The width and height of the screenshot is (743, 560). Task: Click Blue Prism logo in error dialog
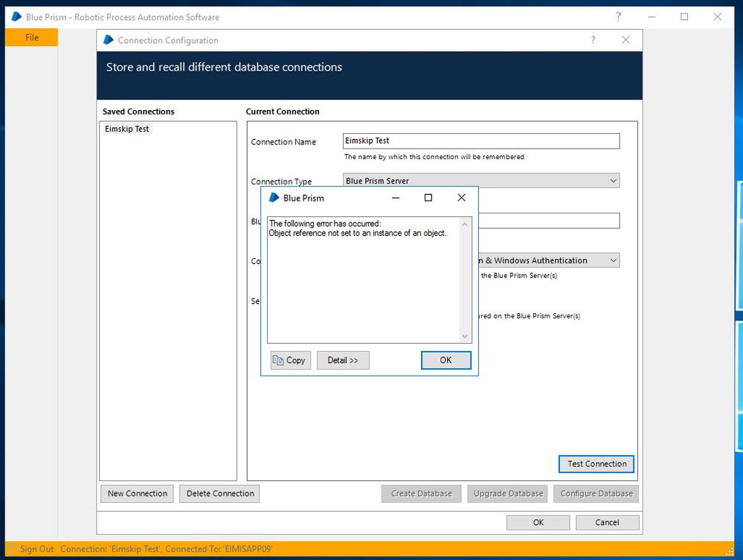[x=274, y=198]
